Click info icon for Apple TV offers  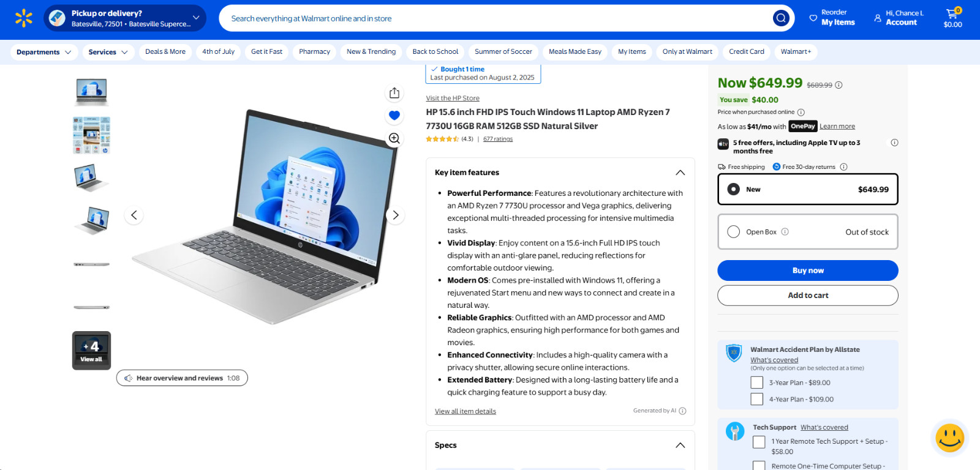coord(894,143)
